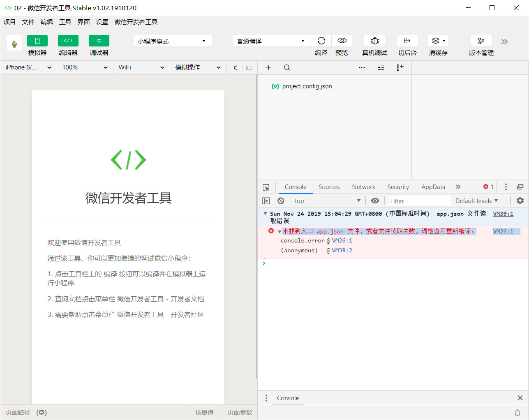Screen dimensions: 529x420
Task: Add new file with plus icon
Action: point(268,67)
